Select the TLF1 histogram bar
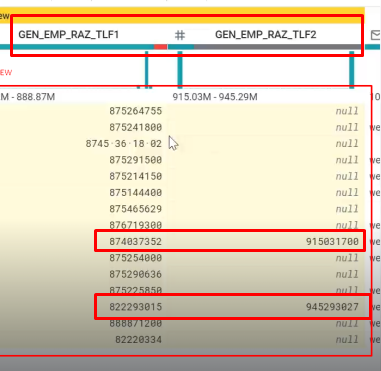The width and height of the screenshot is (381, 371). point(147,70)
